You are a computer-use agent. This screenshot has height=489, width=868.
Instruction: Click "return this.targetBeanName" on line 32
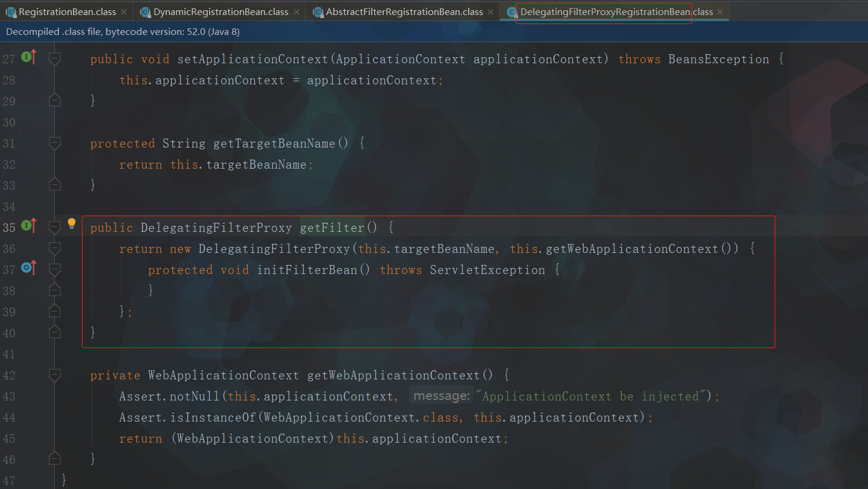(x=213, y=164)
